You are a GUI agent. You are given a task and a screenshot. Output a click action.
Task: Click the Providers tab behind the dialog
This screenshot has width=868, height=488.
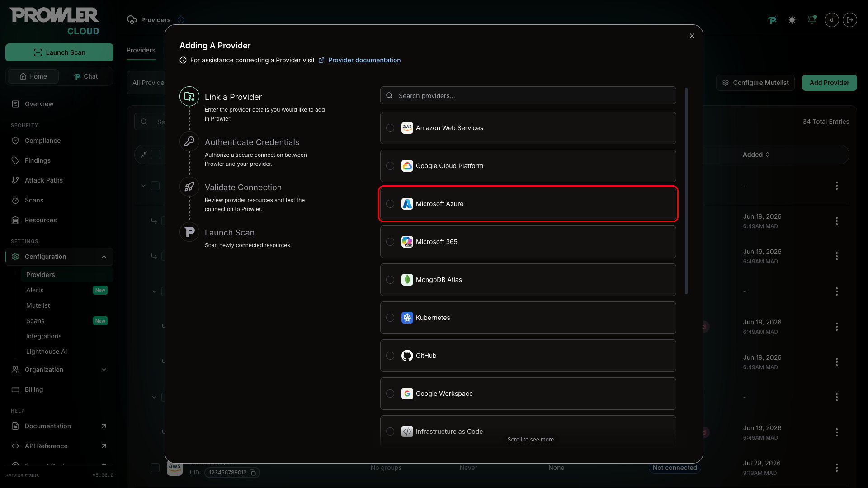pos(141,50)
